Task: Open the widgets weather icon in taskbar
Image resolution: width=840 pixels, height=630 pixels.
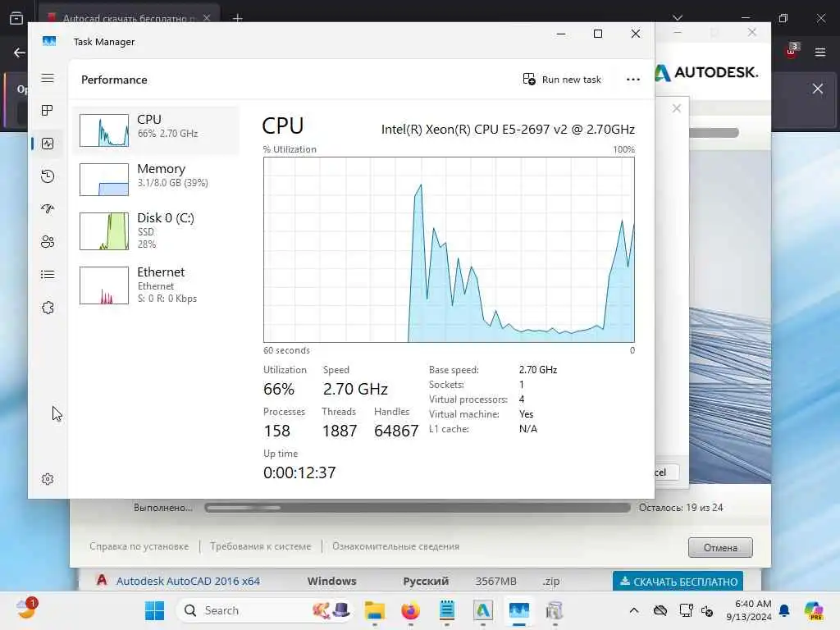Action: [26, 609]
